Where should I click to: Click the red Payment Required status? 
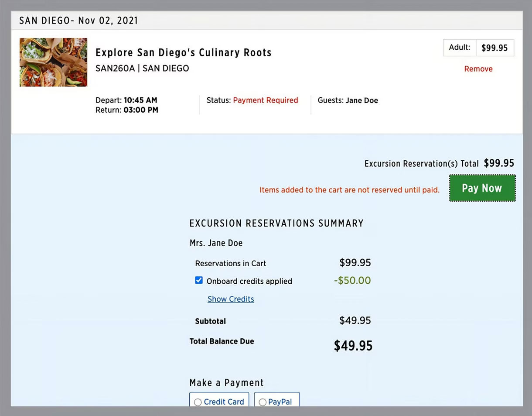click(265, 100)
